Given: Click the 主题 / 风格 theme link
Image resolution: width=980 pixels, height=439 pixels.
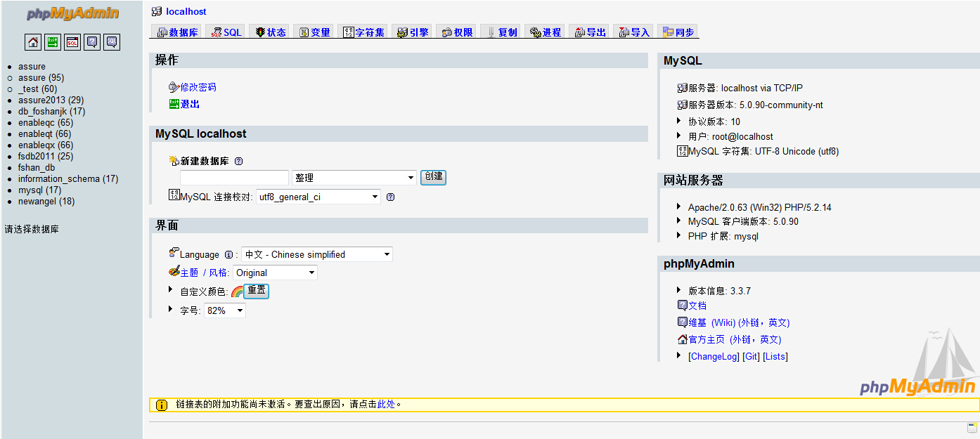Looking at the screenshot, I should coord(204,273).
